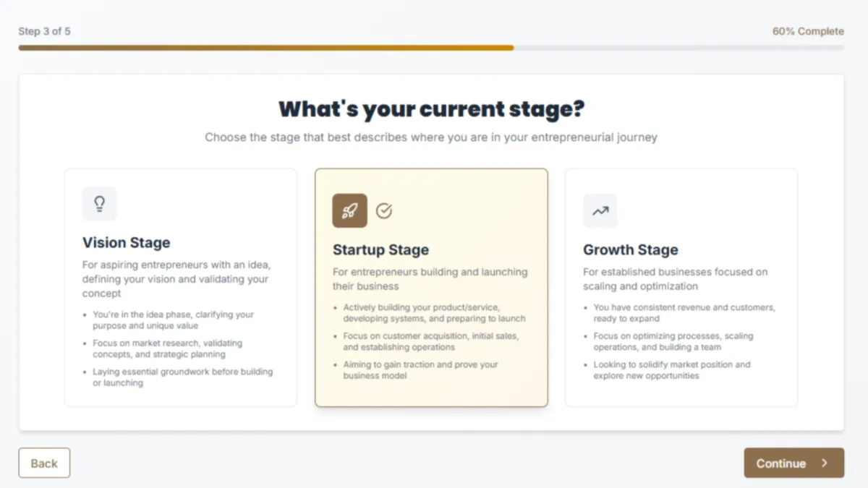Image resolution: width=868 pixels, height=488 pixels.
Task: Click the Startup Stage bullet about customer acquisition
Action: click(x=430, y=341)
